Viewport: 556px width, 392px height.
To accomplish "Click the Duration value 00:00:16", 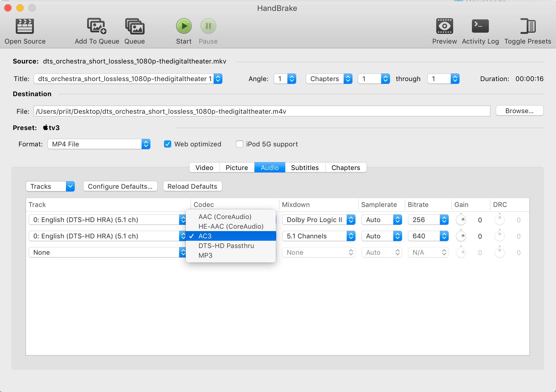I will tap(530, 79).
